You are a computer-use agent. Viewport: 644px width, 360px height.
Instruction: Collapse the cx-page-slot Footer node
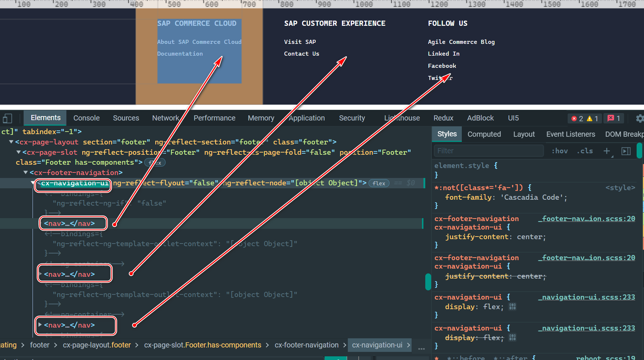click(x=18, y=152)
